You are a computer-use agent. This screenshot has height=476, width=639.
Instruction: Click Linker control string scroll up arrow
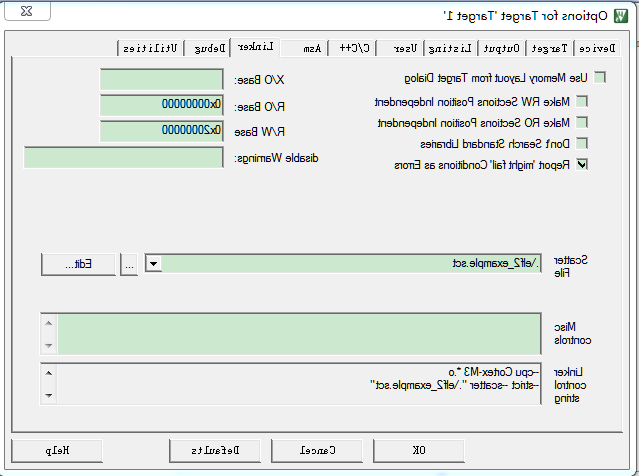[48, 373]
